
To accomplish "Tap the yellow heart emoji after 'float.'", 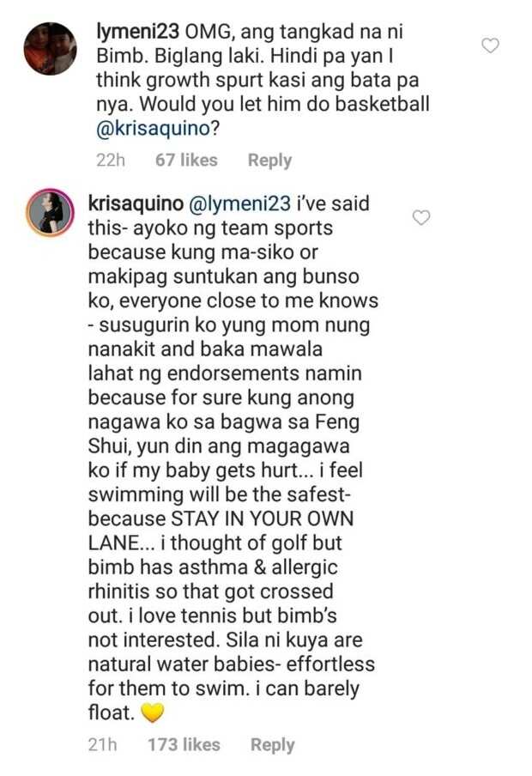I will (x=153, y=712).
